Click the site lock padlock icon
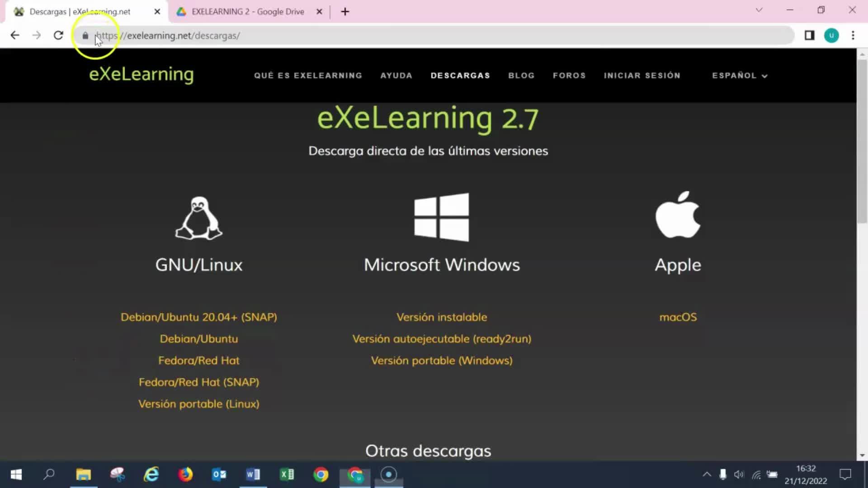Image resolution: width=868 pixels, height=488 pixels. 85,36
